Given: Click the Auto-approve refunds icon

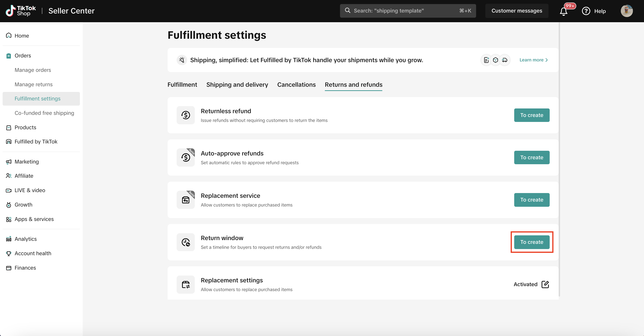Looking at the screenshot, I should click(x=186, y=157).
